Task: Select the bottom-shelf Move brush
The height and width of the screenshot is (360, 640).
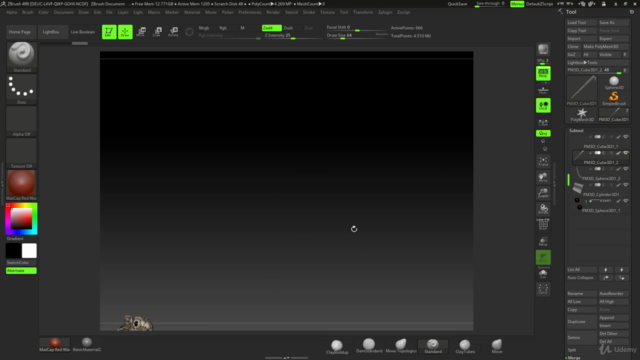Action: (497, 347)
